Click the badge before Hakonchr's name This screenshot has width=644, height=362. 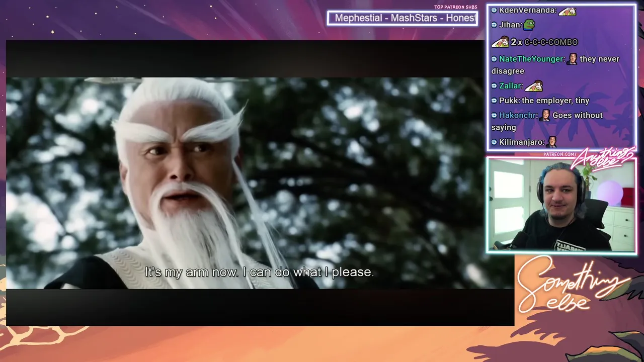click(494, 115)
